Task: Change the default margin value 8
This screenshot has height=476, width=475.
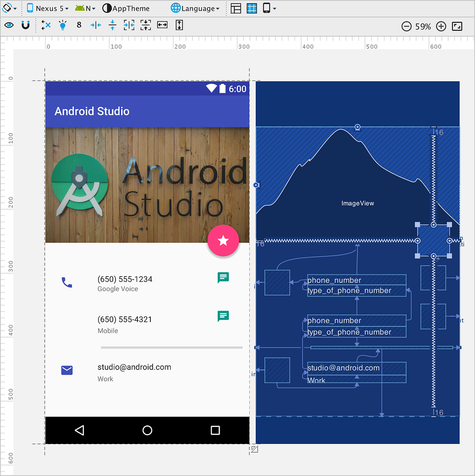Action: tap(79, 25)
